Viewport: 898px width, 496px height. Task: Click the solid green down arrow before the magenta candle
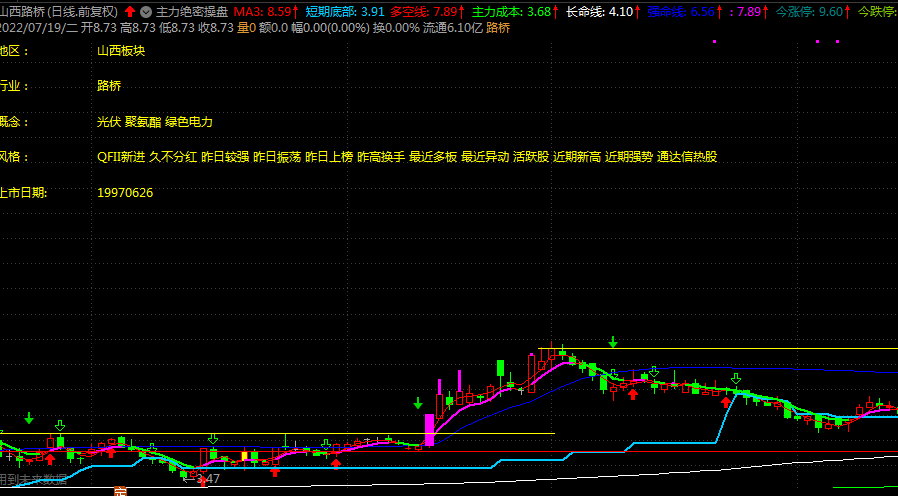[x=418, y=403]
